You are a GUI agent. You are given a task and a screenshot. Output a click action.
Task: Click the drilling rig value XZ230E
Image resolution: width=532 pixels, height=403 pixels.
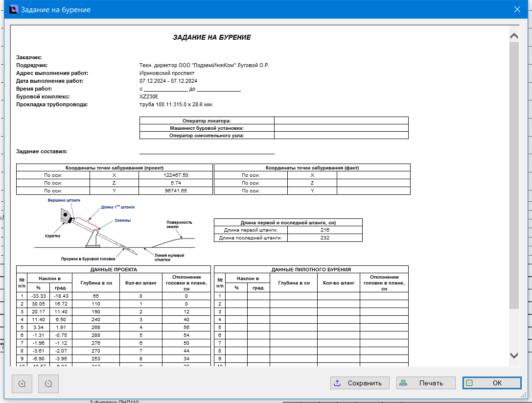[x=149, y=96]
